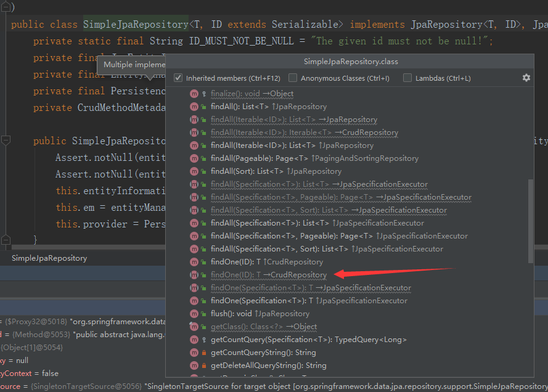The height and width of the screenshot is (392, 548).
Task: Click protected key icon of getCountQuery
Action: [x=204, y=340]
